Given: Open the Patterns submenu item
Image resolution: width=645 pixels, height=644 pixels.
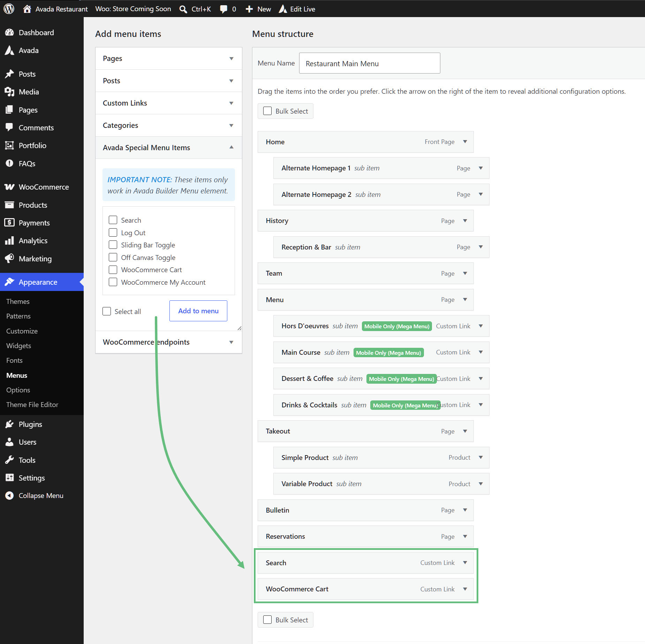Looking at the screenshot, I should (18, 316).
